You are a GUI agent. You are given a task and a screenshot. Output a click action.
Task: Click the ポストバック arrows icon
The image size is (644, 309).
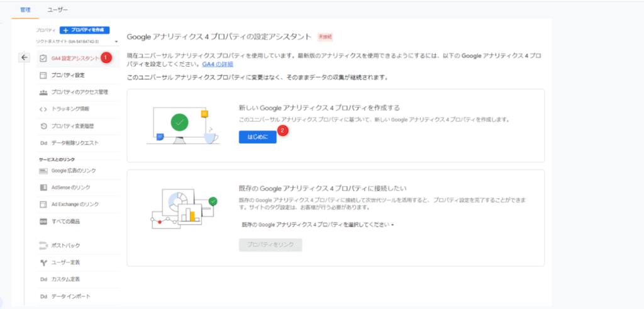43,245
